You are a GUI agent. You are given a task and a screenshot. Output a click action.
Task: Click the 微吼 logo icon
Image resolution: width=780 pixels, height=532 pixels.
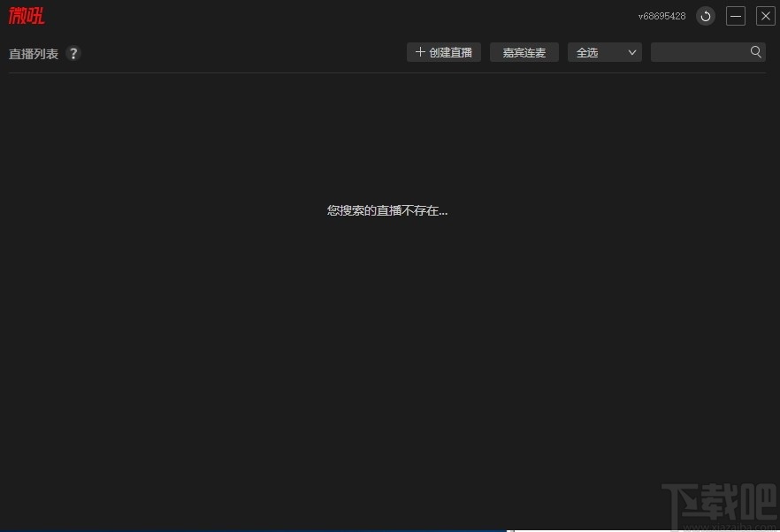pos(26,15)
